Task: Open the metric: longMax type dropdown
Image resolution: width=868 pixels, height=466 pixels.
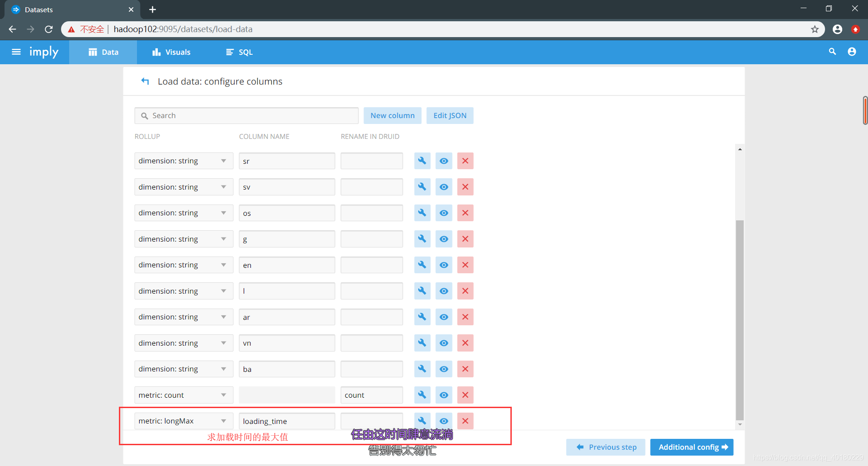Action: (x=184, y=421)
